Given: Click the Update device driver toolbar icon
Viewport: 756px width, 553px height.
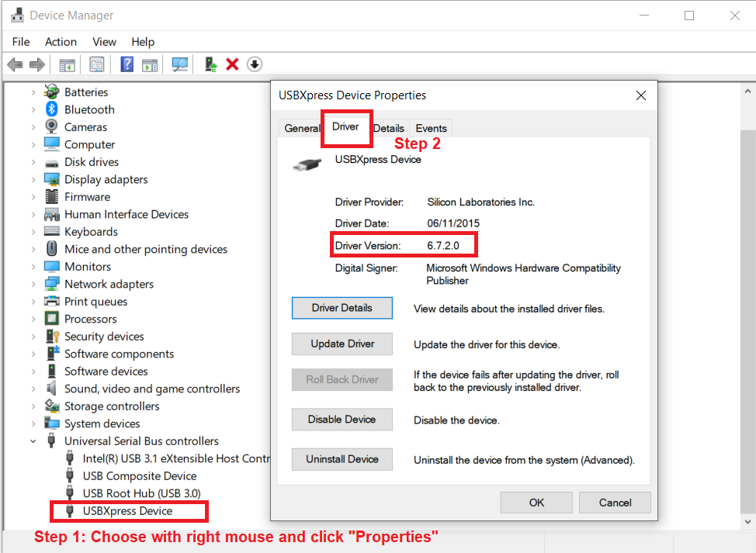Looking at the screenshot, I should point(210,64).
